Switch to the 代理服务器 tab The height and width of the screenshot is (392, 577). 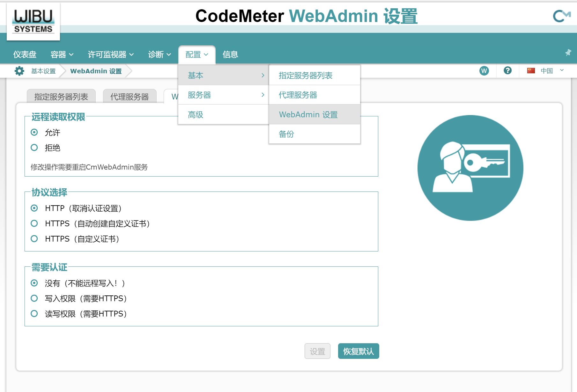pyautogui.click(x=129, y=97)
